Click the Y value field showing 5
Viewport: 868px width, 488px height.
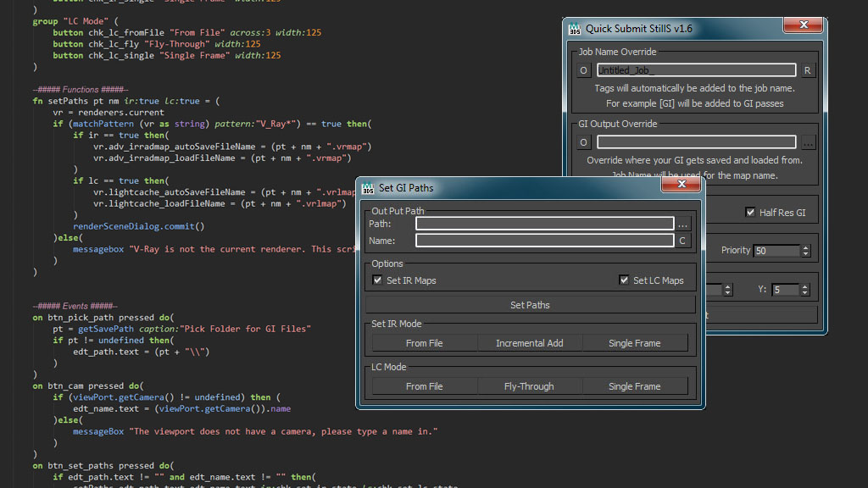(786, 290)
